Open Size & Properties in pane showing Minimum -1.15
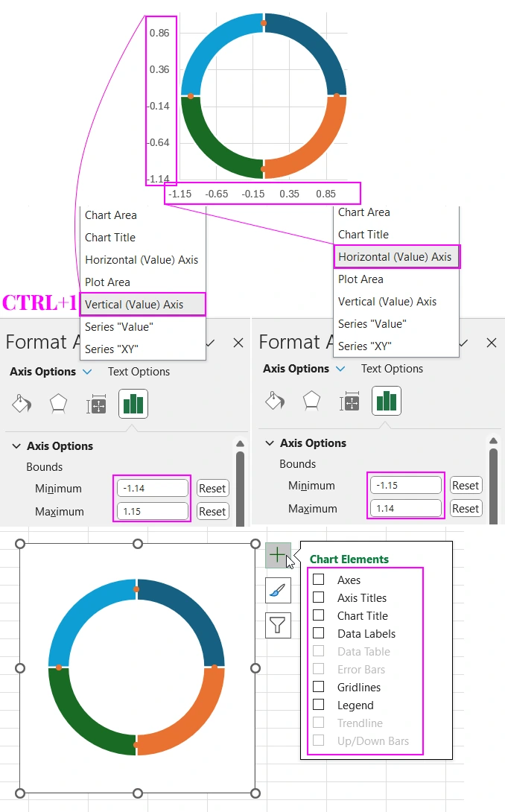The width and height of the screenshot is (505, 812). tap(350, 402)
